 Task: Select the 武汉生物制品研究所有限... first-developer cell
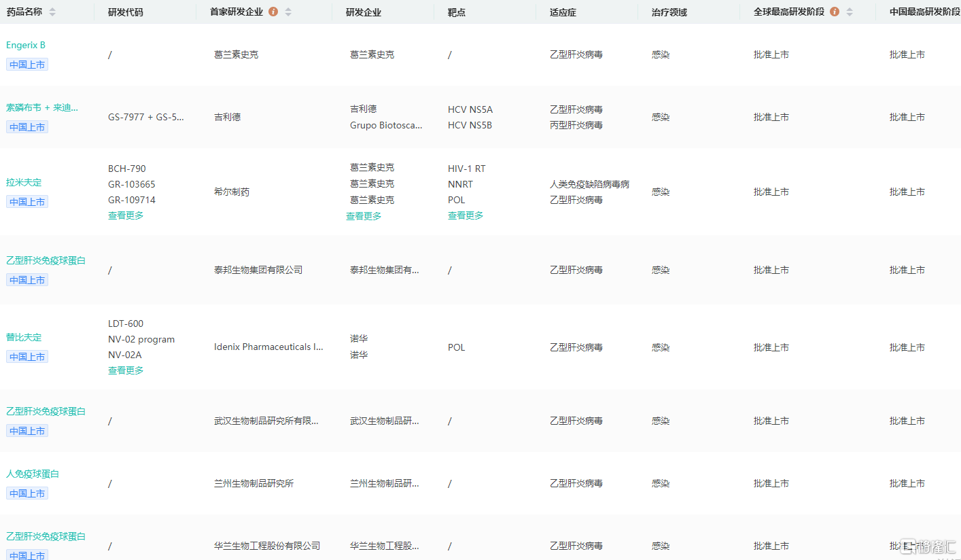[266, 421]
